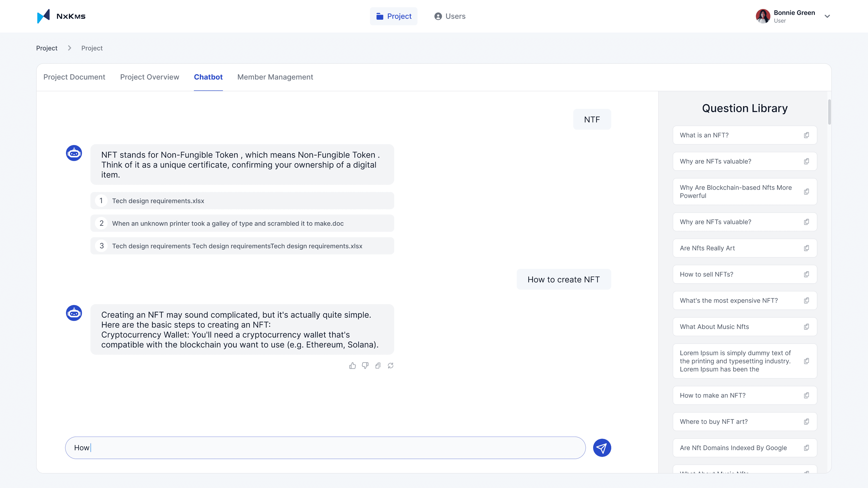This screenshot has height=488, width=868.
Task: Click the first chatbot avatar icon
Action: click(74, 153)
